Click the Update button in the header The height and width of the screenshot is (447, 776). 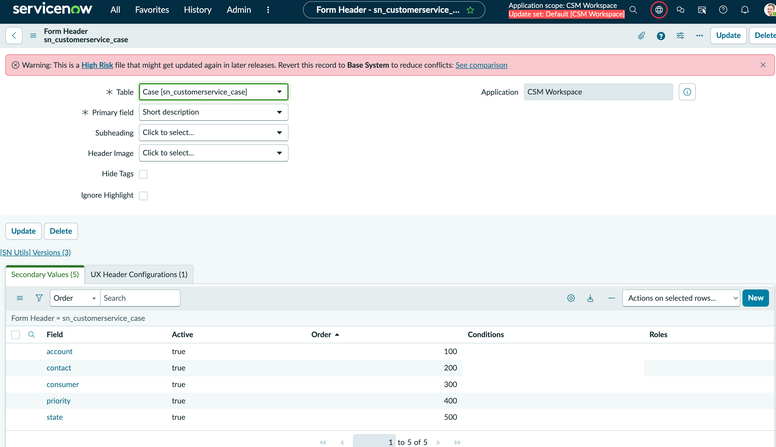(728, 36)
